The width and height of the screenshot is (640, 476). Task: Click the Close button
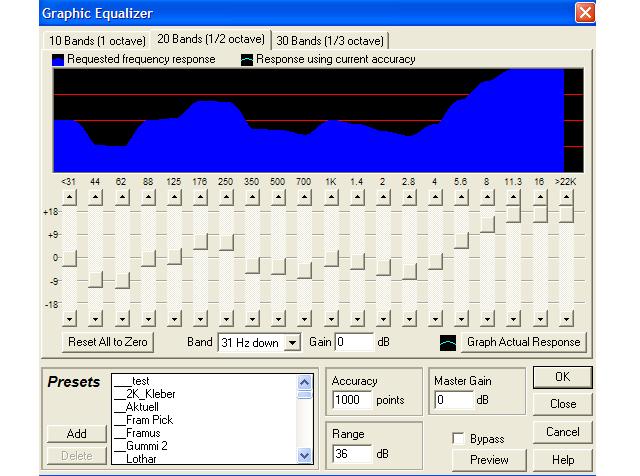(x=562, y=404)
